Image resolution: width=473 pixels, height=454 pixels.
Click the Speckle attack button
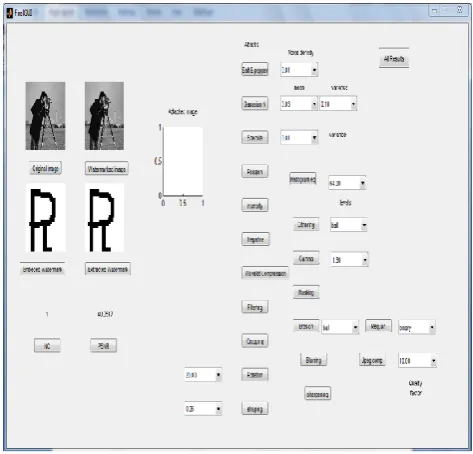pyautogui.click(x=255, y=137)
